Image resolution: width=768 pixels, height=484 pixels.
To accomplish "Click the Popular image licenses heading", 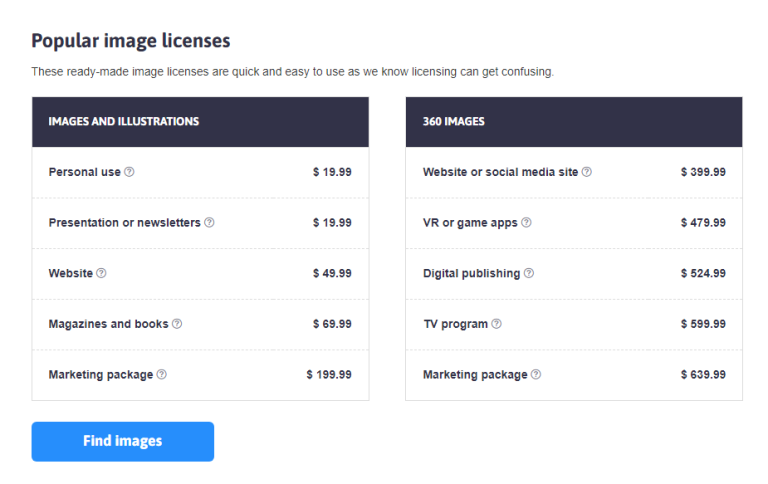I will (131, 41).
